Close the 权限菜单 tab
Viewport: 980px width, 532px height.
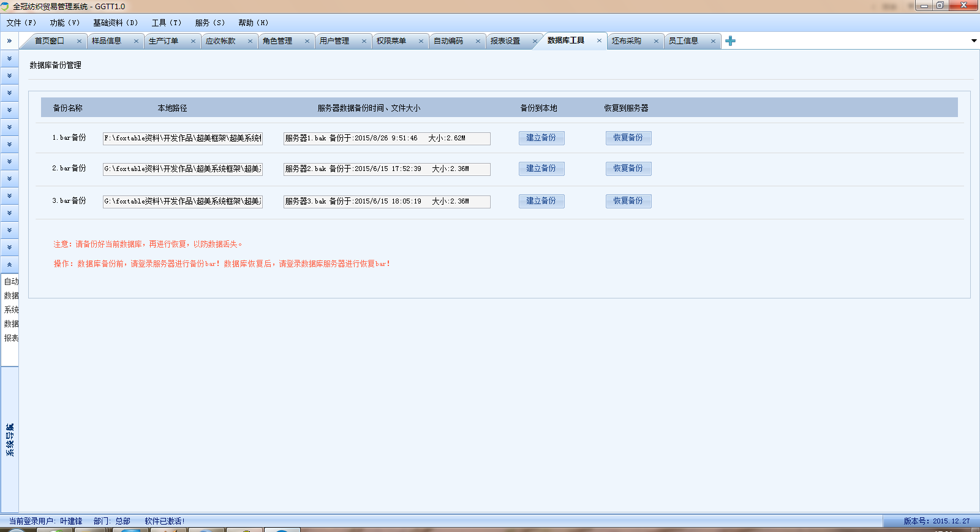pyautogui.click(x=421, y=41)
